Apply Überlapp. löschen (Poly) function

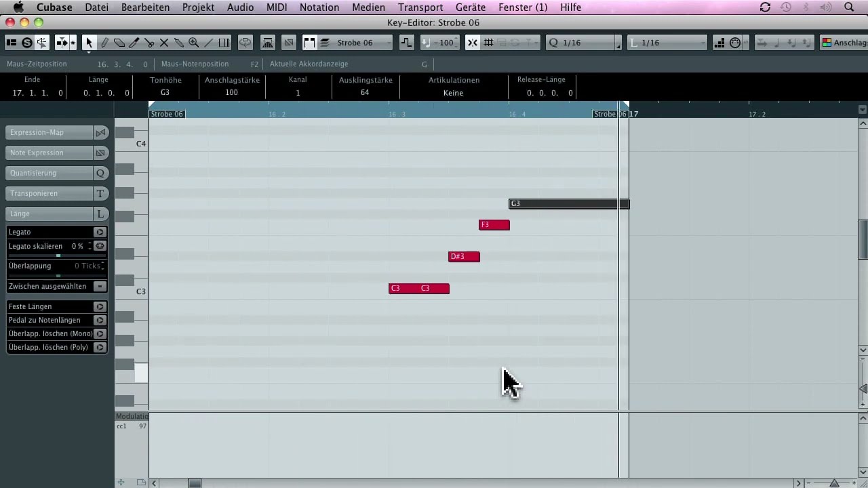click(x=100, y=347)
